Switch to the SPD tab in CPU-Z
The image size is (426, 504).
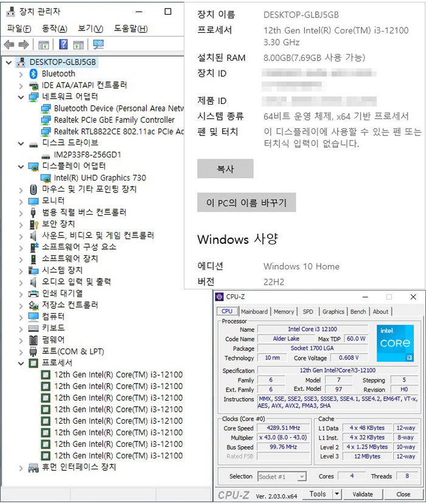click(x=308, y=311)
